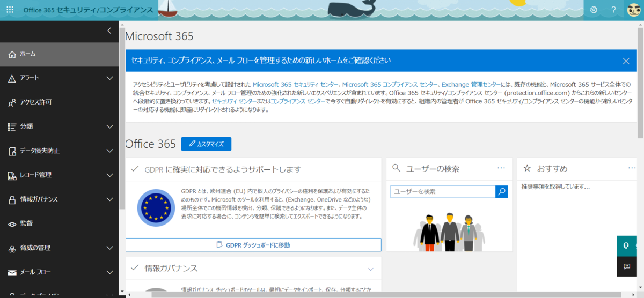
Task: Open おすすめ card ellipsis menu
Action: pos(632,168)
